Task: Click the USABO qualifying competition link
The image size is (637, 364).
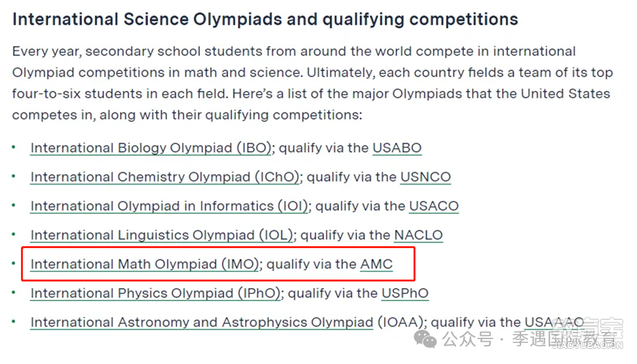Action: [x=397, y=148]
